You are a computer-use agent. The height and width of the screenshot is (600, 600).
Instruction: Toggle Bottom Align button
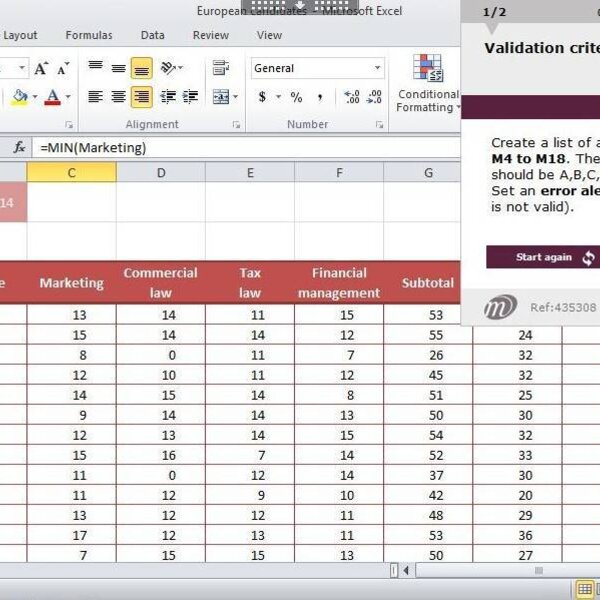coord(142,68)
